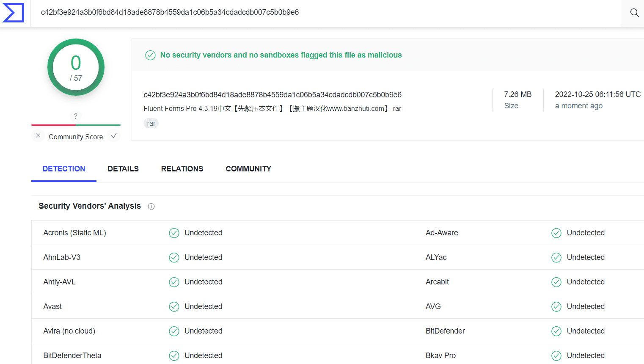Vote malicious with the X icon
This screenshot has height=364, width=644.
point(38,135)
